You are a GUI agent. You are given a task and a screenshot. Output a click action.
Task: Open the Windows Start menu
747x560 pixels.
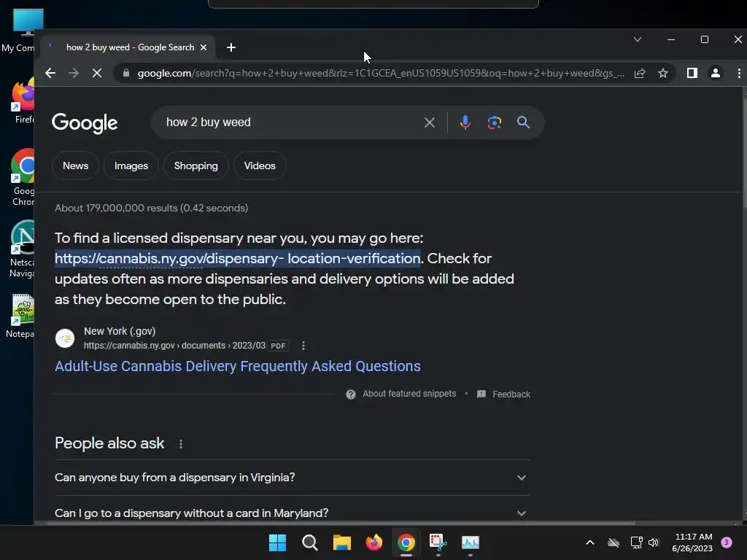coord(277,542)
